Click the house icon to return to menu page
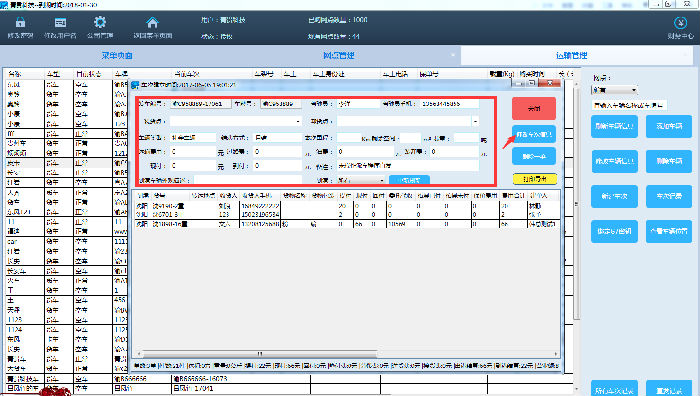Screen dimensions: 700x396 pyautogui.click(x=152, y=22)
